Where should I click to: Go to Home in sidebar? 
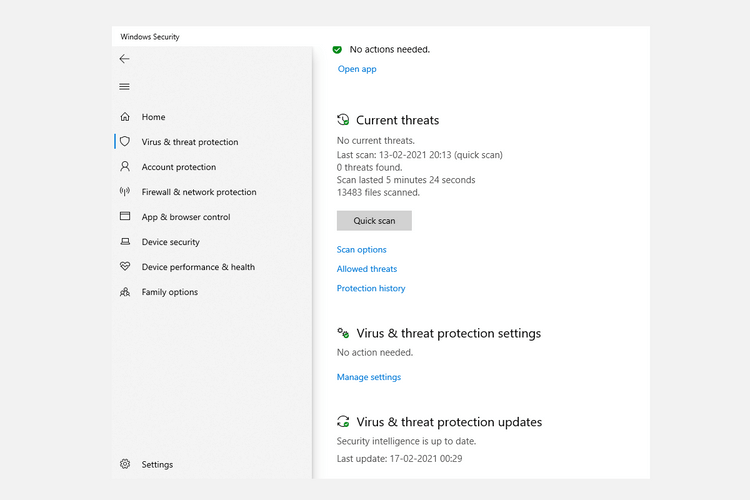tap(153, 117)
